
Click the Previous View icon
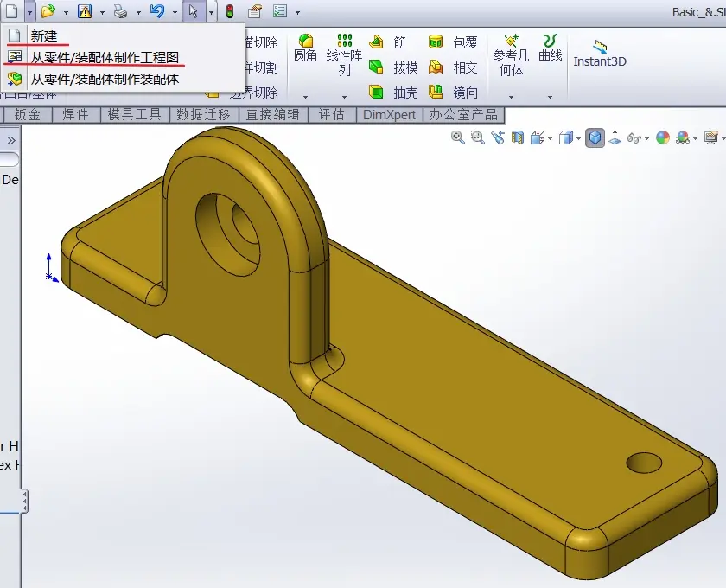coord(498,137)
